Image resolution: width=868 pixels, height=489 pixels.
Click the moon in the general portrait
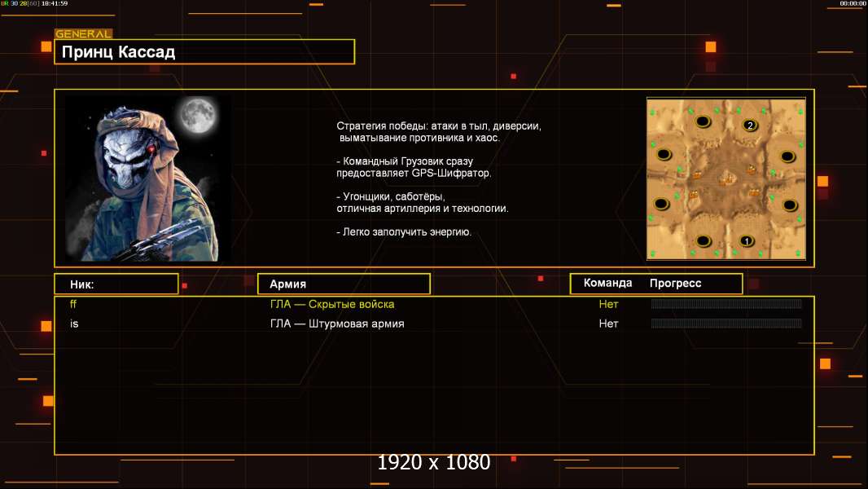click(198, 114)
